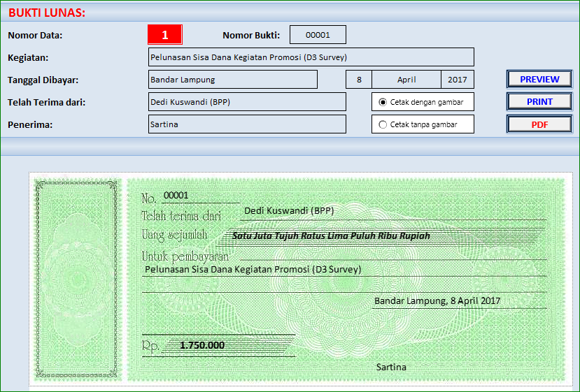The height and width of the screenshot is (392, 580).
Task: Click receipt number 00001 on the kwitansi
Action: tap(176, 196)
